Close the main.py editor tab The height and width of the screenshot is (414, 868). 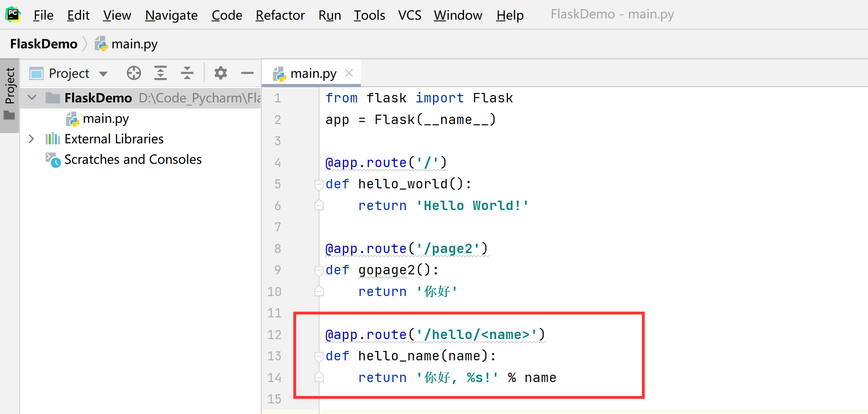[x=349, y=73]
